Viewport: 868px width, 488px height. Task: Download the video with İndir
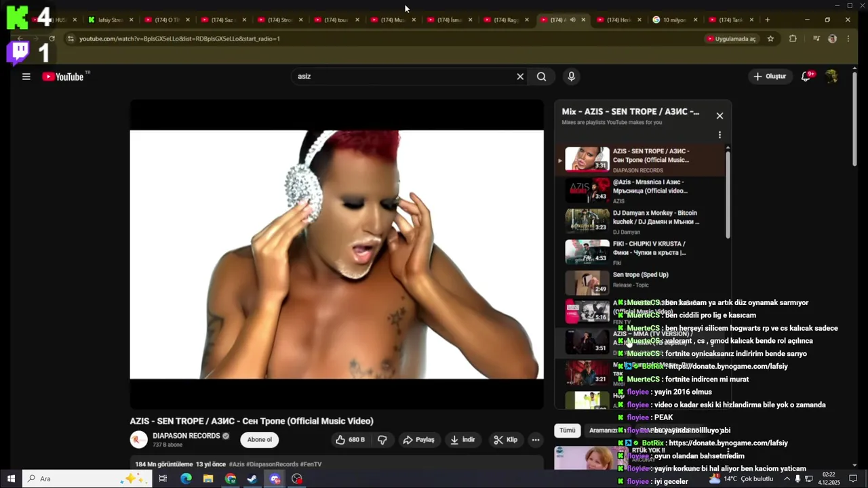pos(462,440)
